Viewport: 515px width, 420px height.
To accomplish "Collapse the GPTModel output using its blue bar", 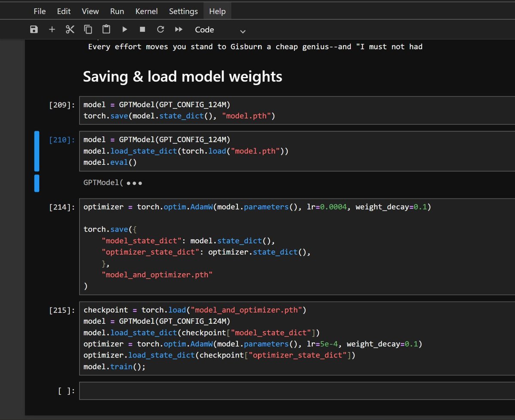I will (x=36, y=183).
